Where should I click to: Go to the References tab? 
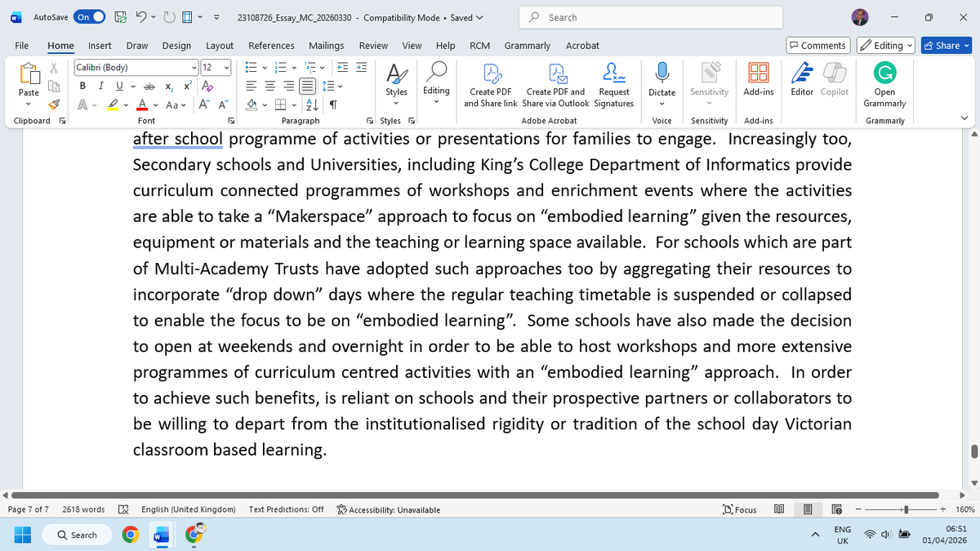[x=271, y=46]
